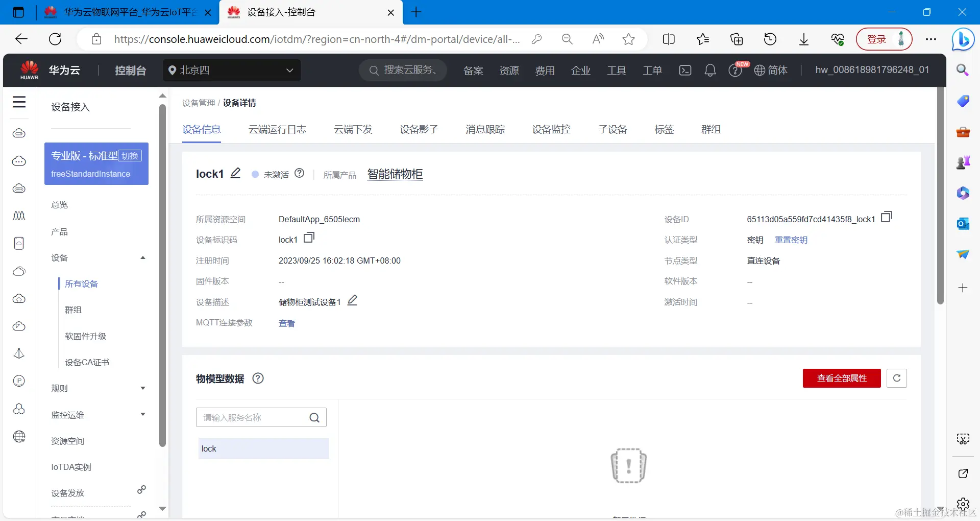Viewport: 980px width, 521px height.
Task: Refresh the thing model data
Action: click(897, 378)
